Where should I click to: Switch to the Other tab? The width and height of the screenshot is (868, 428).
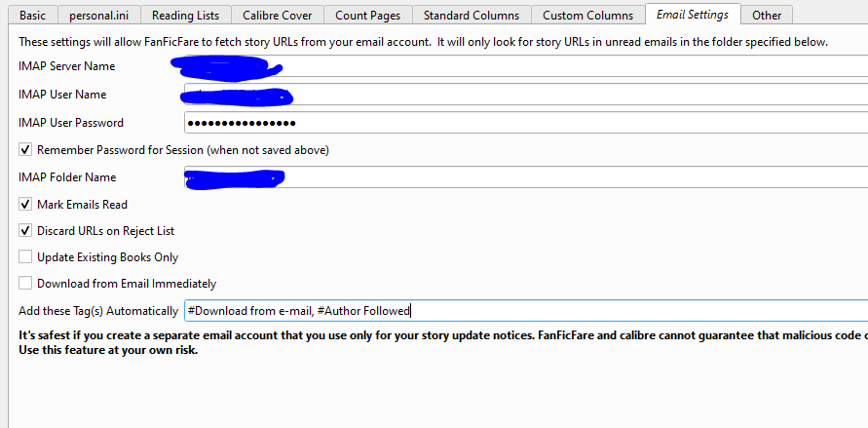pyautogui.click(x=767, y=15)
